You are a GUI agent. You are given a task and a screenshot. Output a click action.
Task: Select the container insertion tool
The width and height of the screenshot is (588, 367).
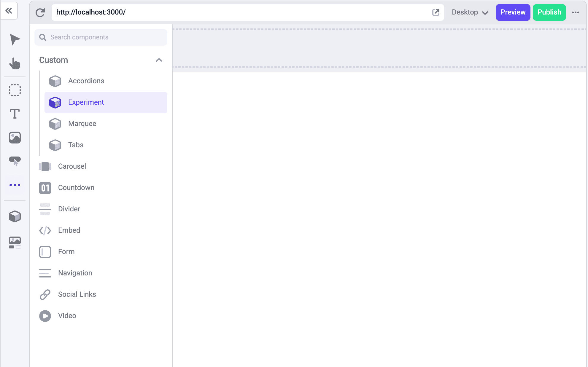click(x=15, y=90)
